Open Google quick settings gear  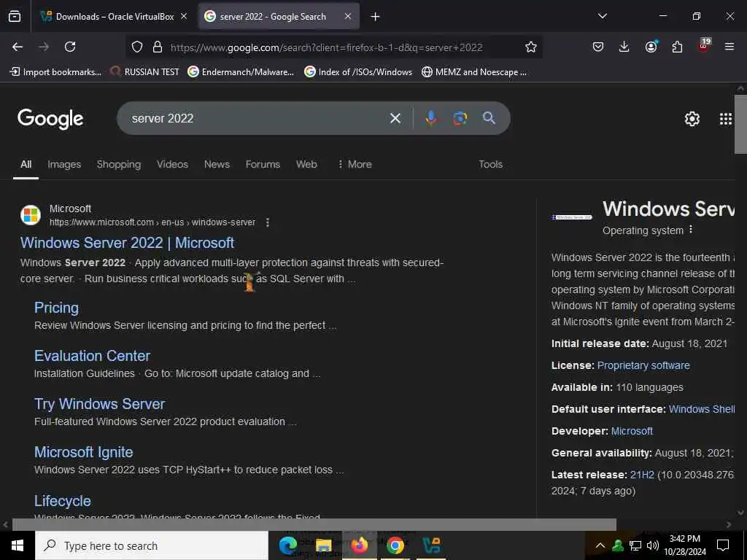(692, 119)
